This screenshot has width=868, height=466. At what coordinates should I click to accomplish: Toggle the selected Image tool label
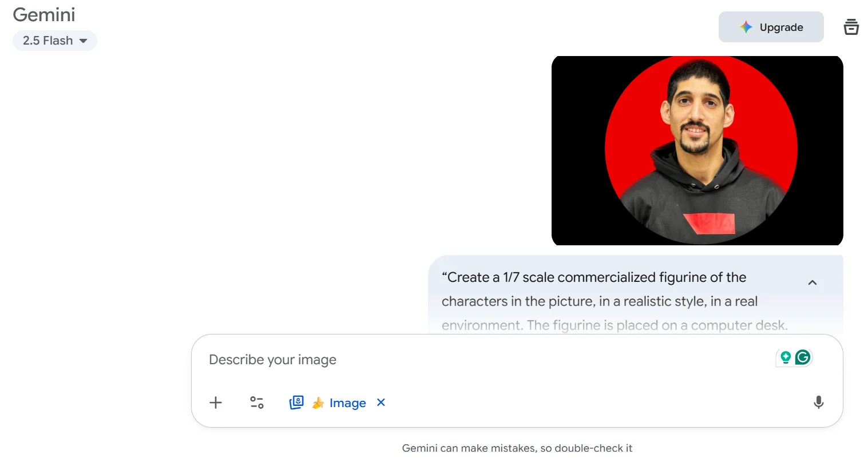pos(347,403)
